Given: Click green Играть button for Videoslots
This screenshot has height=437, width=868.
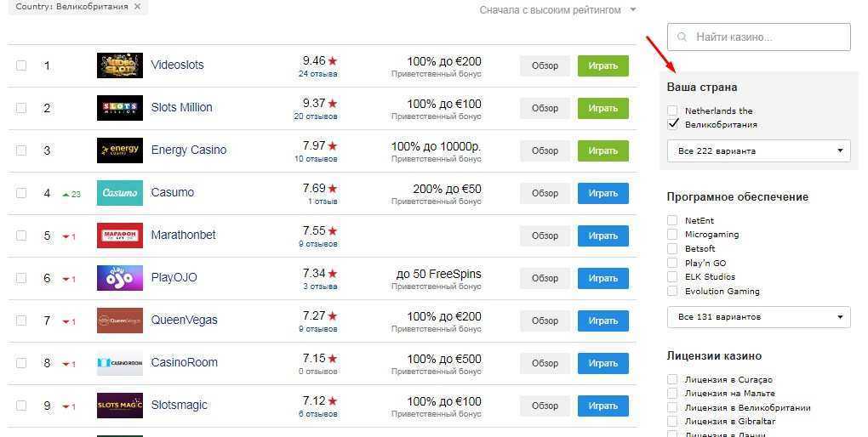Looking at the screenshot, I should 602,65.
